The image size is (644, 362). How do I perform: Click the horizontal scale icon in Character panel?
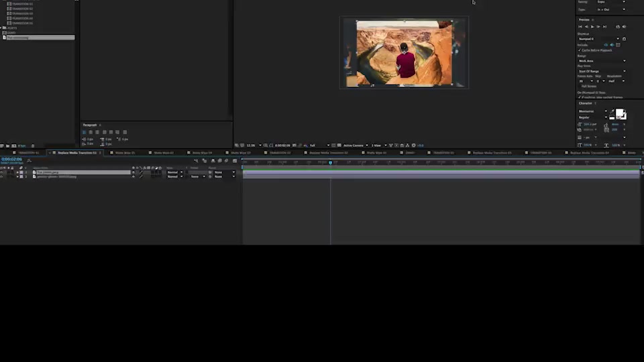pos(606,145)
